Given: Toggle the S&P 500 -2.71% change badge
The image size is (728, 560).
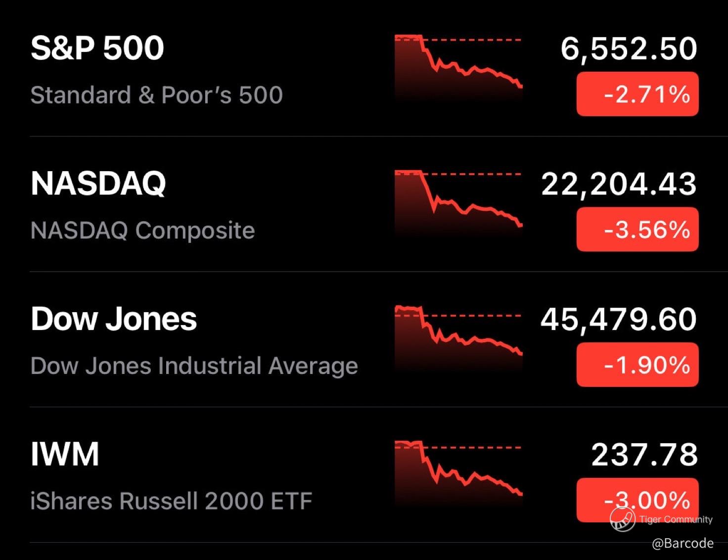Looking at the screenshot, I should tap(637, 94).
